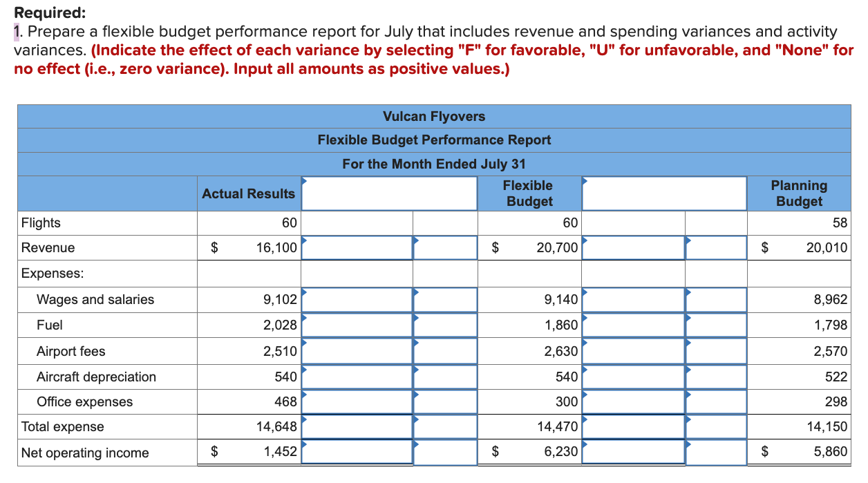868x483 pixels.
Task: Select Aircraft depreciation amount field right of actual results 540
Action: pos(357,377)
